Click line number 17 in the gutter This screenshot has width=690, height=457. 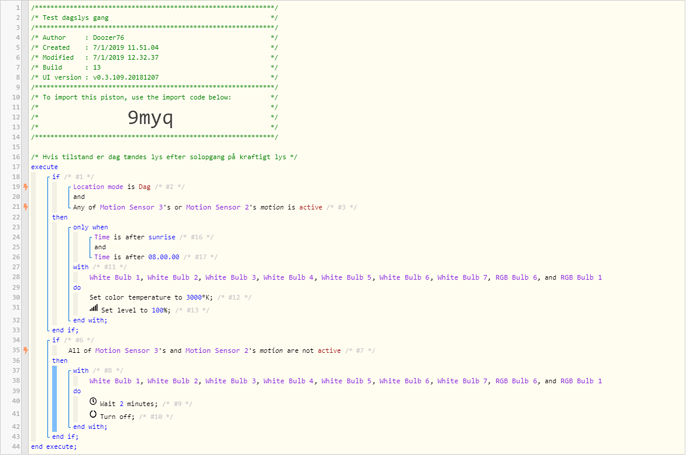click(x=16, y=167)
